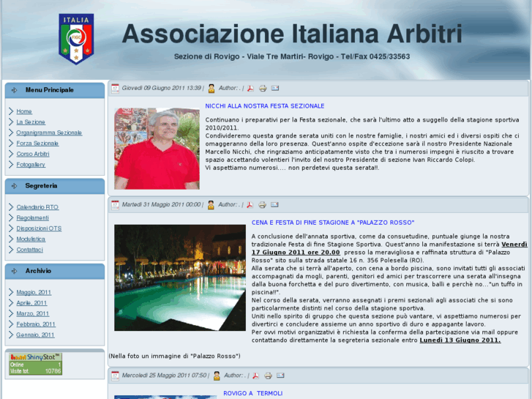Click the Segreteria heading text
532x399 pixels.
(x=41, y=186)
